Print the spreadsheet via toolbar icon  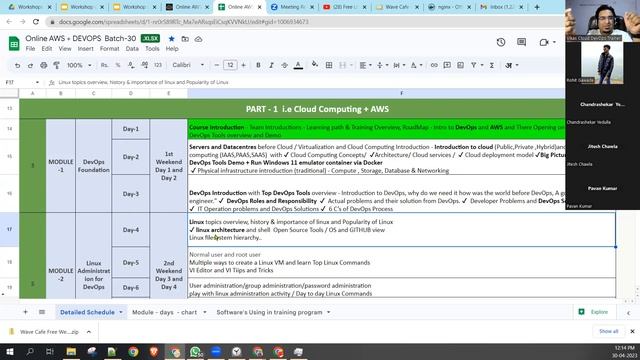[44, 65]
